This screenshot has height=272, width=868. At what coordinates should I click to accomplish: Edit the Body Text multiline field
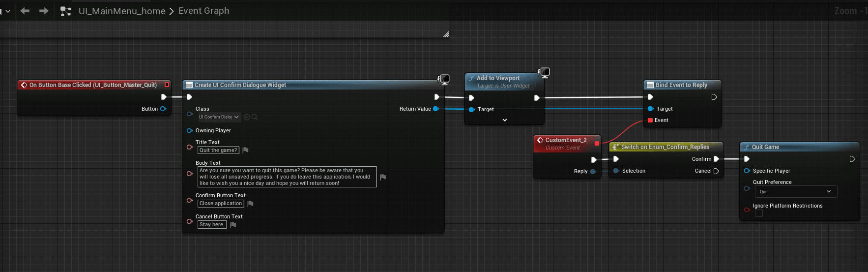pyautogui.click(x=287, y=177)
